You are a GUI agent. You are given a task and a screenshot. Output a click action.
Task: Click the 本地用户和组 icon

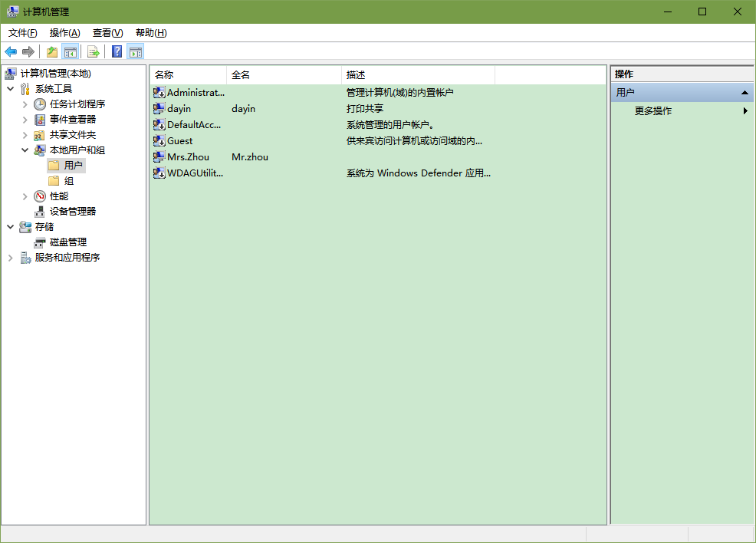pos(40,150)
